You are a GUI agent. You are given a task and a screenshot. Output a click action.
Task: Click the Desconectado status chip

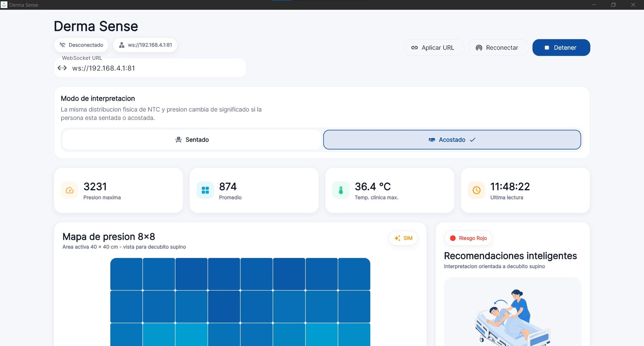(82, 45)
